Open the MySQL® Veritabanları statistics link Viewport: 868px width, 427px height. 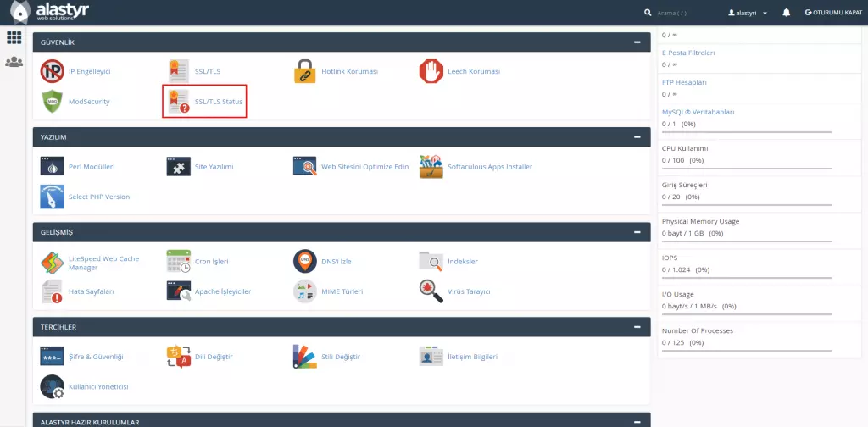(x=698, y=112)
